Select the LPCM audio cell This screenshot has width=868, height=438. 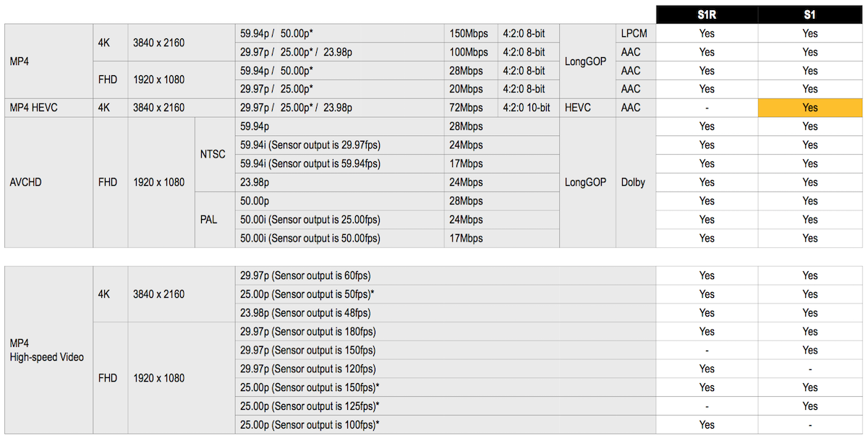click(x=636, y=33)
